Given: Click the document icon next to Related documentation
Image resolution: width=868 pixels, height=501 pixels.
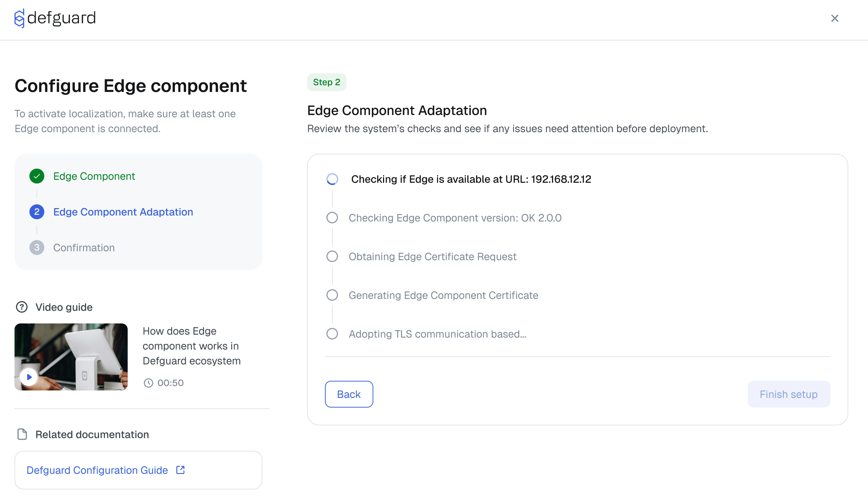Looking at the screenshot, I should pyautogui.click(x=22, y=434).
